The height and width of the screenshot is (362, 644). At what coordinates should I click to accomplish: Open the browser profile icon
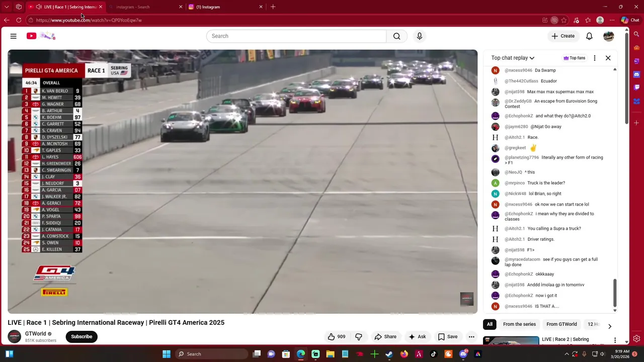pyautogui.click(x=600, y=20)
